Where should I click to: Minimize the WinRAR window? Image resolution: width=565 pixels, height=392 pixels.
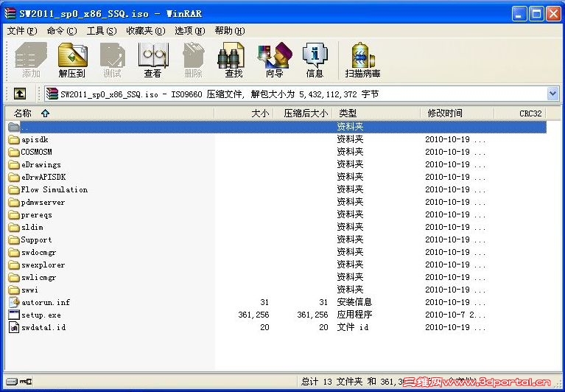[519, 14]
